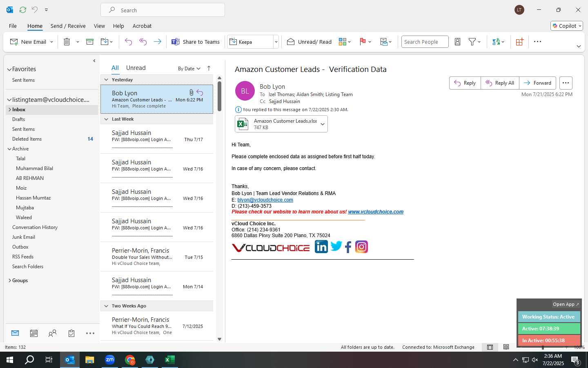
Task: Click the Move to folder icon
Action: coord(104,42)
